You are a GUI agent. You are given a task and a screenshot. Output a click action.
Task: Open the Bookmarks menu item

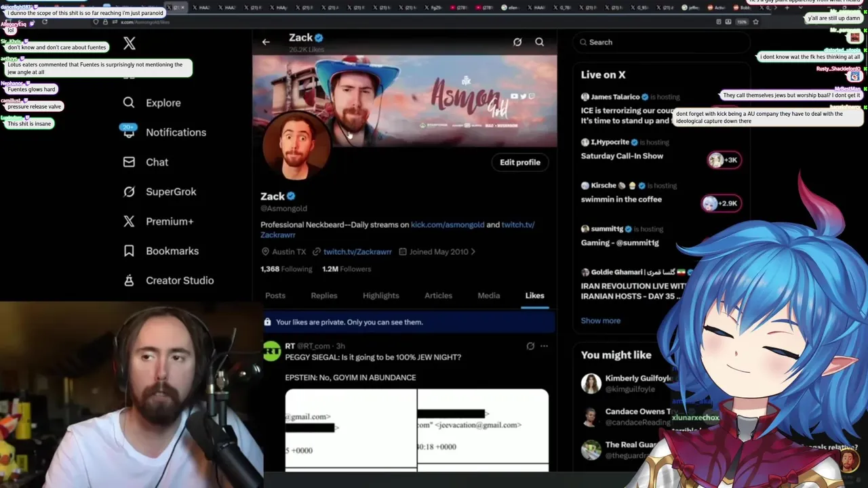coord(161,251)
